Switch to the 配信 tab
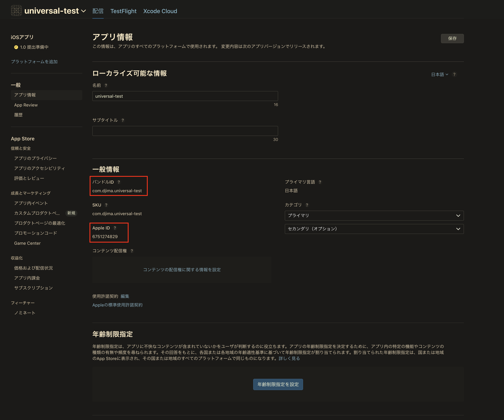 click(x=98, y=11)
